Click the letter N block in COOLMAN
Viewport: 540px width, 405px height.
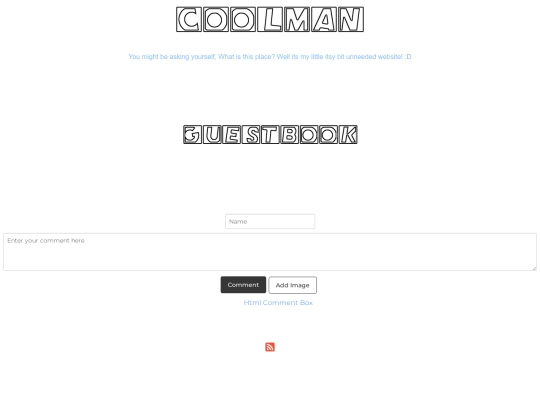coord(351,19)
